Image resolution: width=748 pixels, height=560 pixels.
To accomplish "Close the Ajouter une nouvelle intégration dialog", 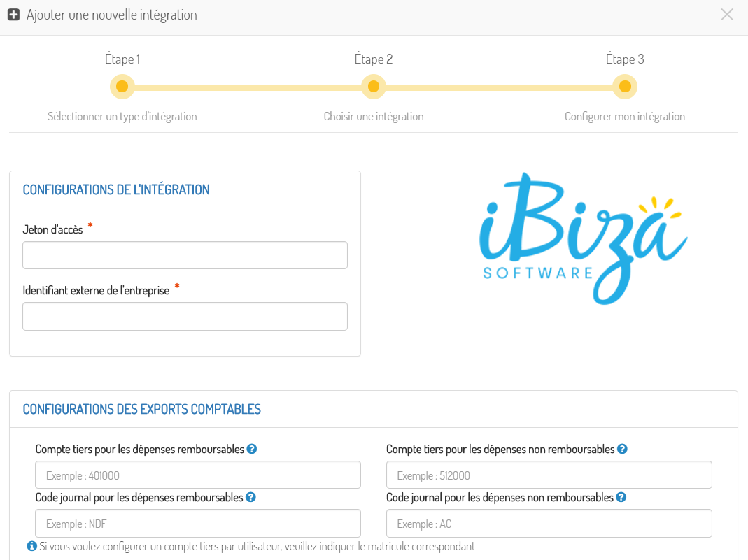I will [726, 15].
